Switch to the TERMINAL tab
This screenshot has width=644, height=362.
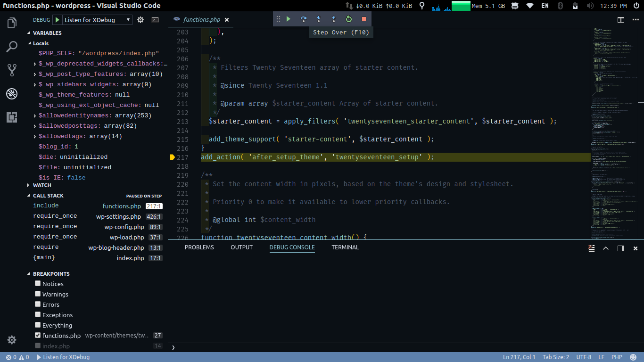click(x=345, y=247)
